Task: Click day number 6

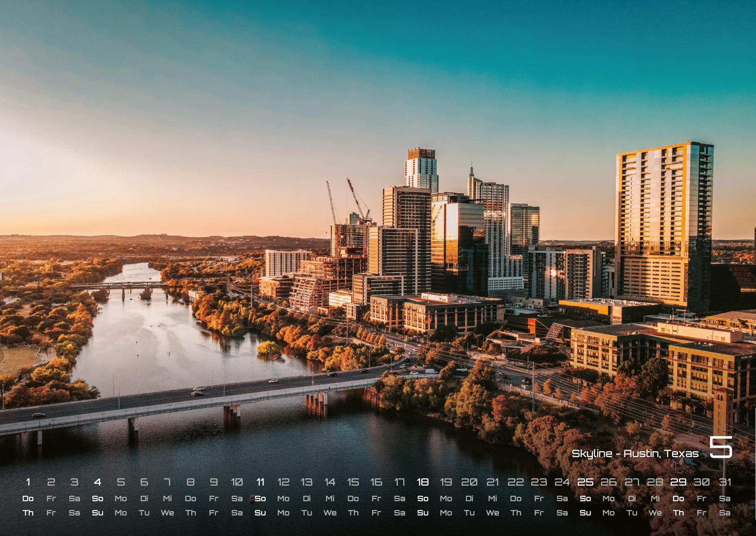Action: click(x=144, y=482)
